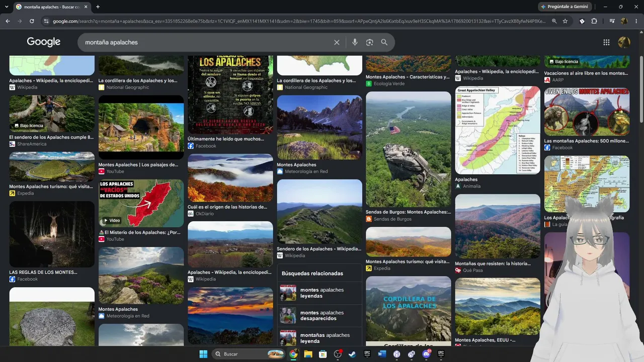Open Steam from the taskbar

pyautogui.click(x=352, y=354)
